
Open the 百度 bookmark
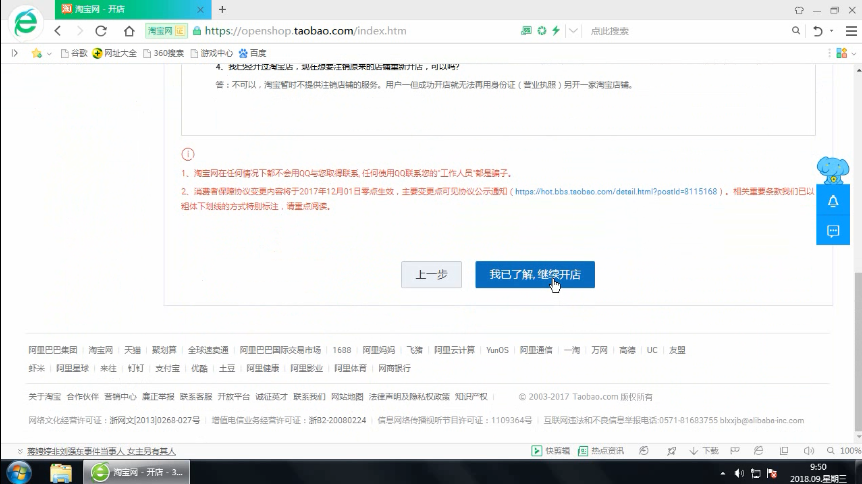pyautogui.click(x=252, y=53)
